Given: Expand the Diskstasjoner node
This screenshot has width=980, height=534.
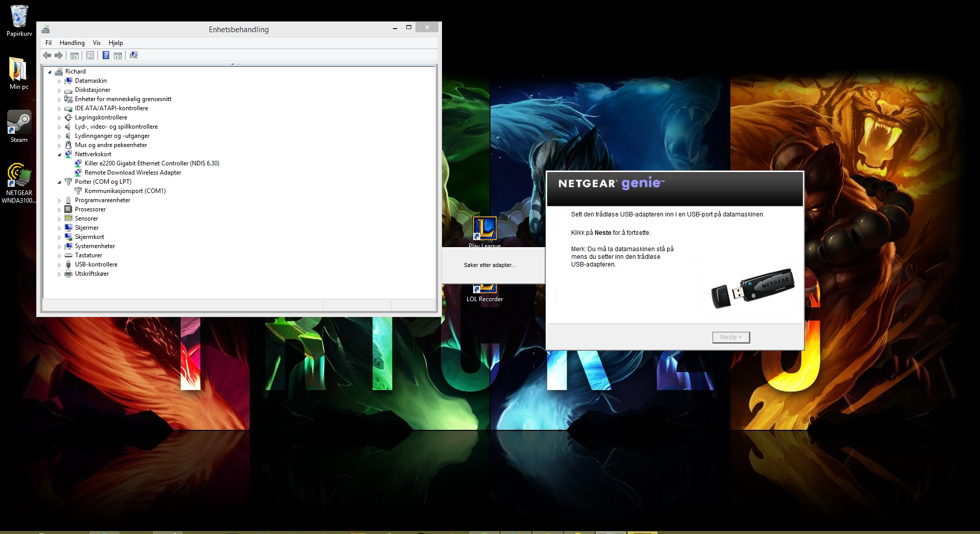Looking at the screenshot, I should point(59,90).
